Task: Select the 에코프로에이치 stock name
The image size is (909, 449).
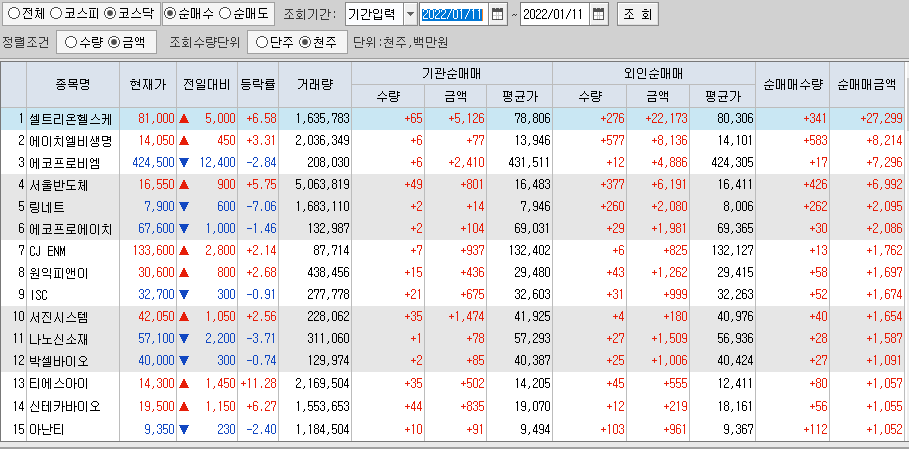Action: tap(70, 229)
